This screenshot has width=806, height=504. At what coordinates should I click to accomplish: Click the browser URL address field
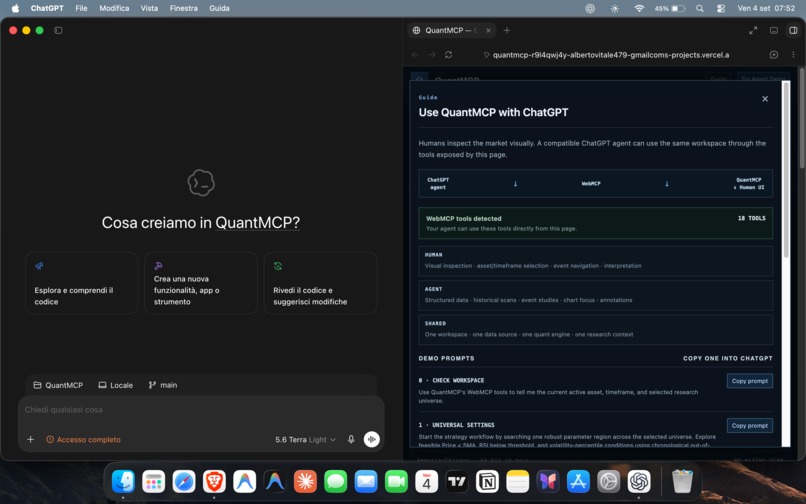point(611,55)
